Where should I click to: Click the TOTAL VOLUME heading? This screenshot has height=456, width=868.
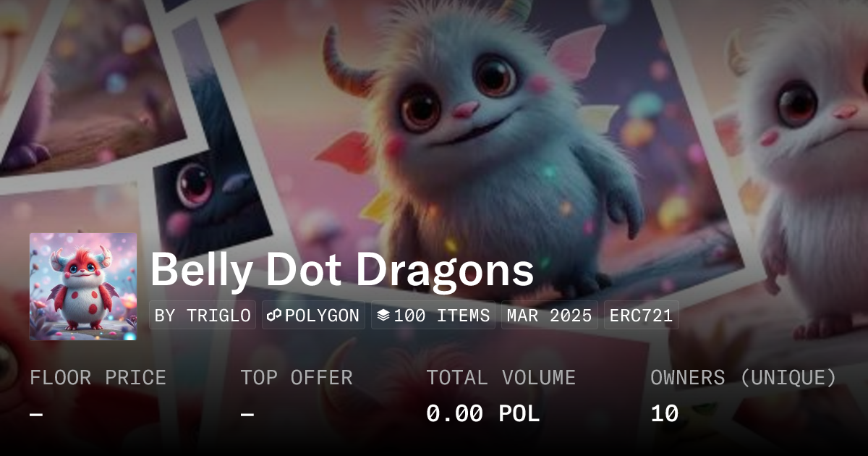pos(501,378)
